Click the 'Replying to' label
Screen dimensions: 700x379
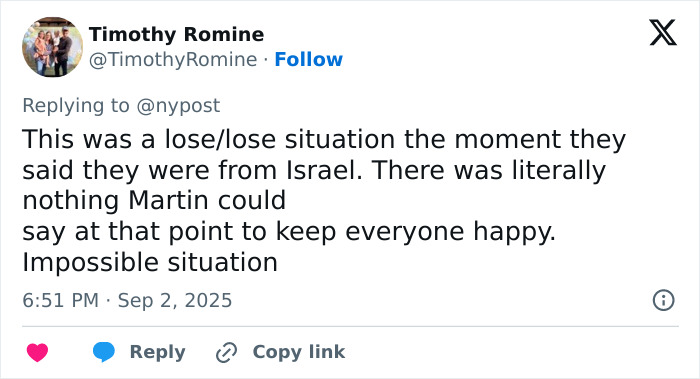coord(76,106)
